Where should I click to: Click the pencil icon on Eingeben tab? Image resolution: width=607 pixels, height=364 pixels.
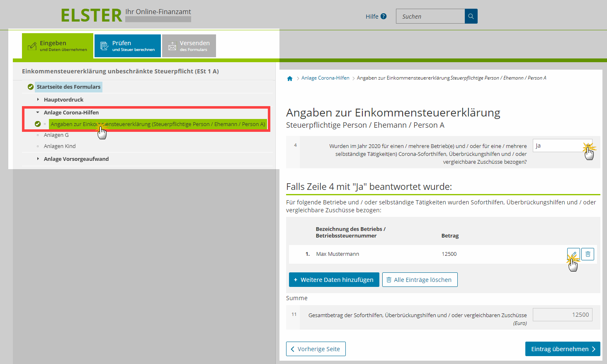[32, 46]
